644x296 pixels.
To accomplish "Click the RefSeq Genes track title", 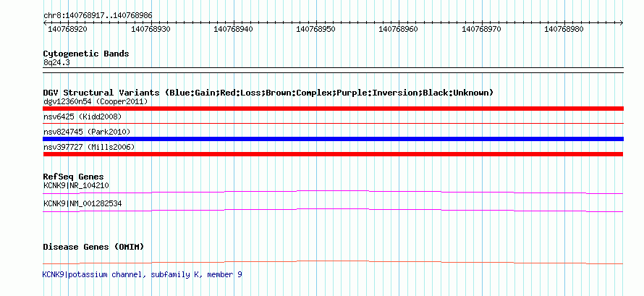I will coord(74,177).
